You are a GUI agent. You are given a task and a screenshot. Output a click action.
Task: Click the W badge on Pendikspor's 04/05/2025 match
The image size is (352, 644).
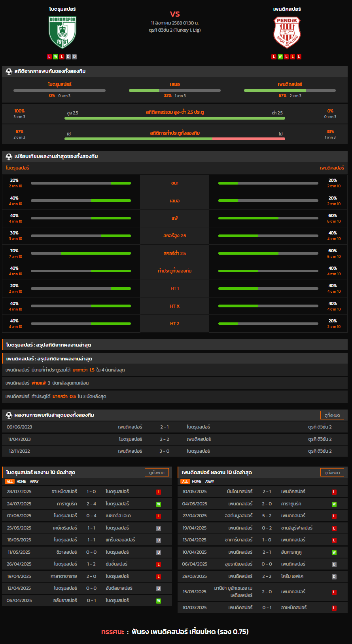tap(334, 504)
